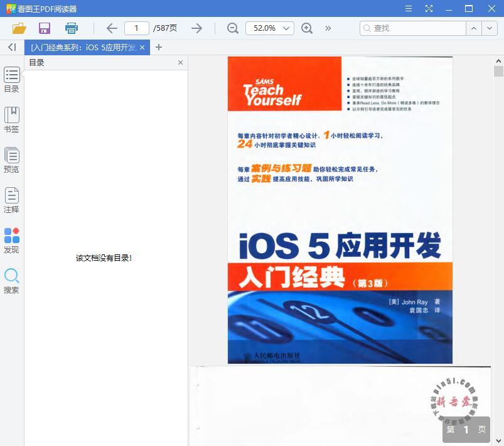This screenshot has height=446, width=504.
Task: Save the document with the floppy icon
Action: [x=45, y=28]
